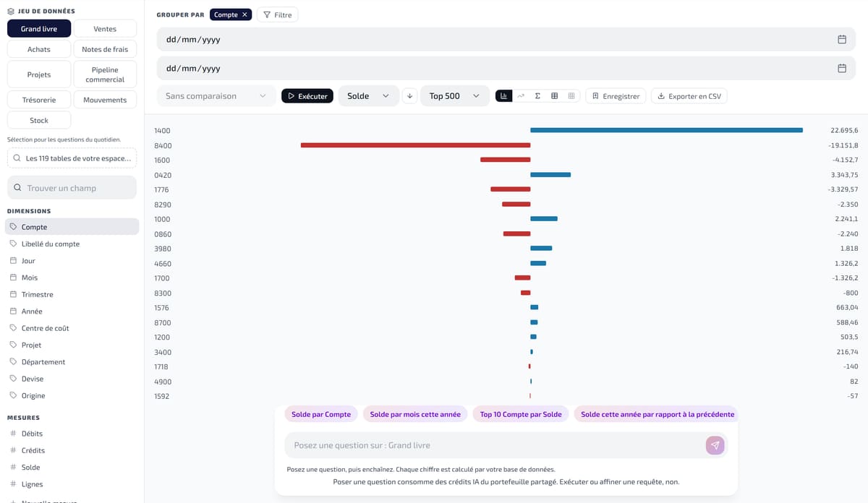The image size is (868, 503).
Task: Select the Département dimension
Action: click(72, 362)
